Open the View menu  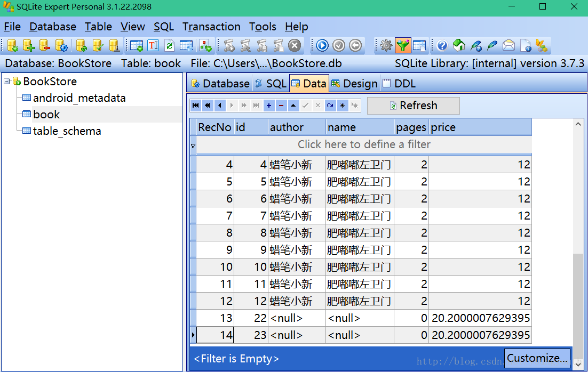[133, 27]
